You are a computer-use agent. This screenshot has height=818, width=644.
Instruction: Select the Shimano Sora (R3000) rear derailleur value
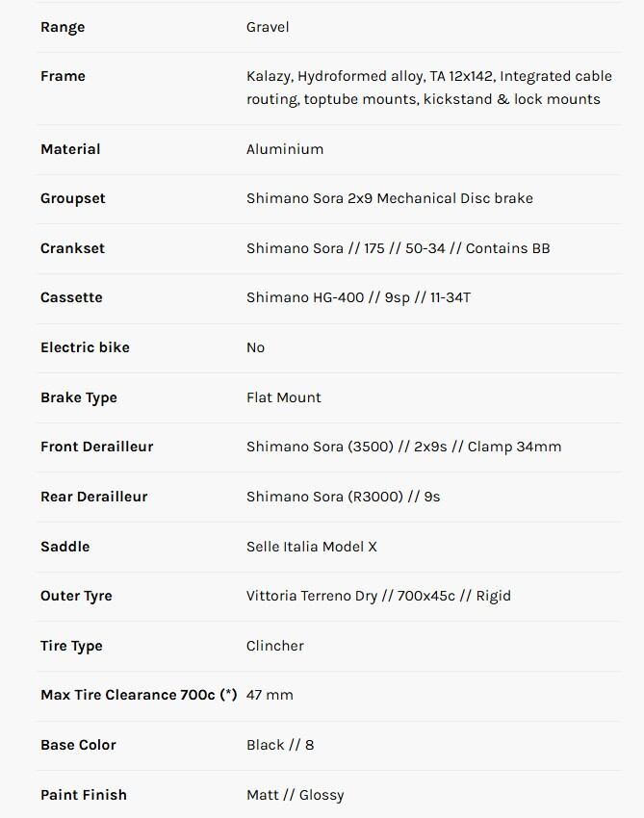coord(343,497)
